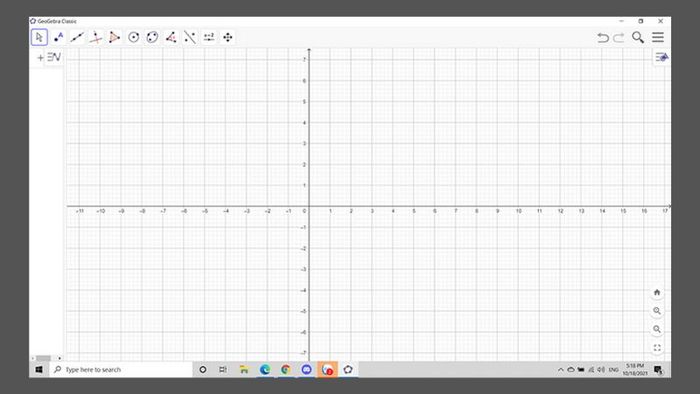The width and height of the screenshot is (700, 394).
Task: Open Task View in the taskbar
Action: 223,370
